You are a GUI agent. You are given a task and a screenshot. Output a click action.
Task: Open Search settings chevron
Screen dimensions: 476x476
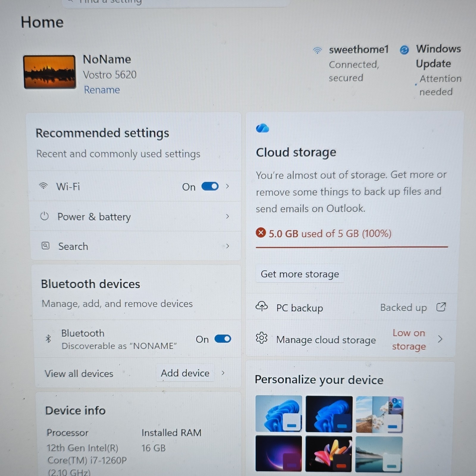(228, 246)
